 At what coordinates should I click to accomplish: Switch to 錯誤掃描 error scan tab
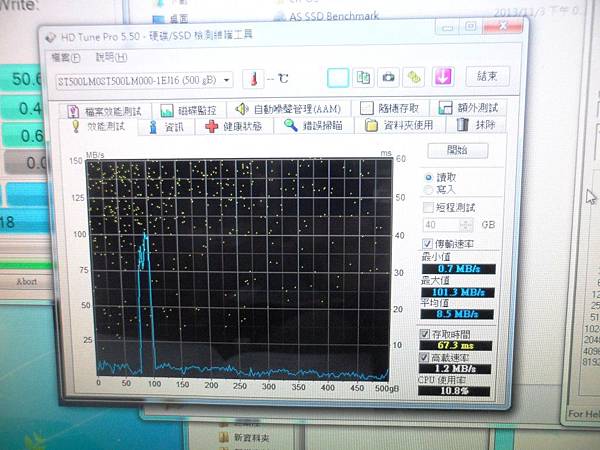point(314,126)
